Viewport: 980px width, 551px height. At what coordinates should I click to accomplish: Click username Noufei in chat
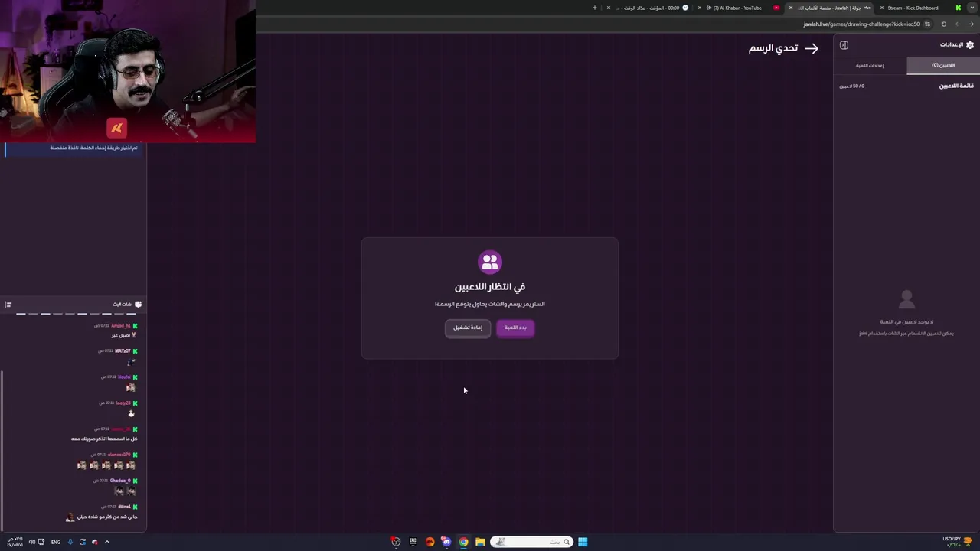(124, 377)
